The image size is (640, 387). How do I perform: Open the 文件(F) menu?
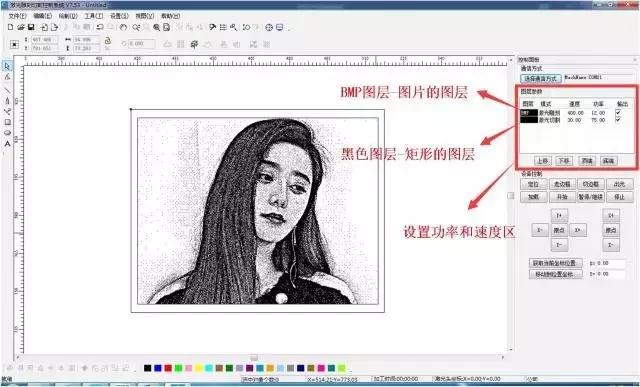click(18, 16)
